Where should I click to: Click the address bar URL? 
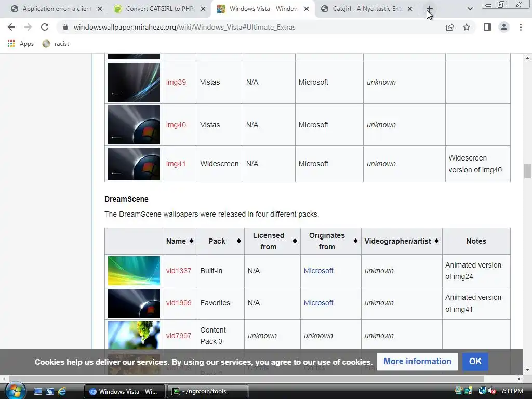(184, 27)
